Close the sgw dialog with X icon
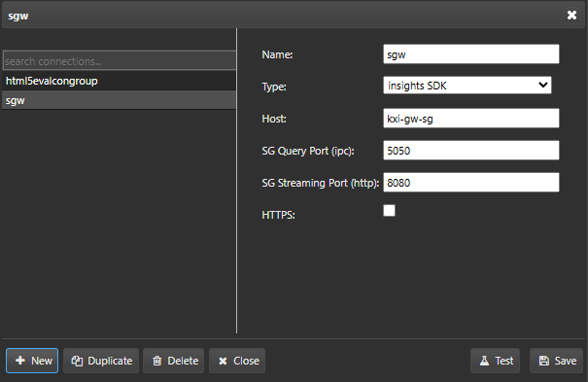The width and height of the screenshot is (588, 382). [571, 15]
